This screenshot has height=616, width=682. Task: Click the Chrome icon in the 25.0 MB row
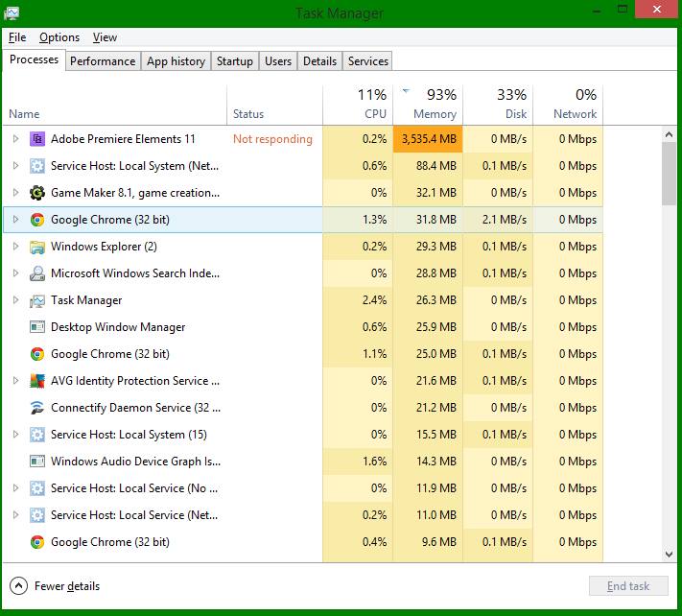pos(37,354)
